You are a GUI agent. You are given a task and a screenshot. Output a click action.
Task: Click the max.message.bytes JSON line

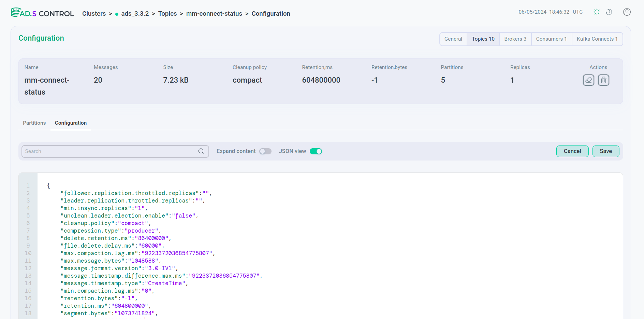(x=111, y=261)
